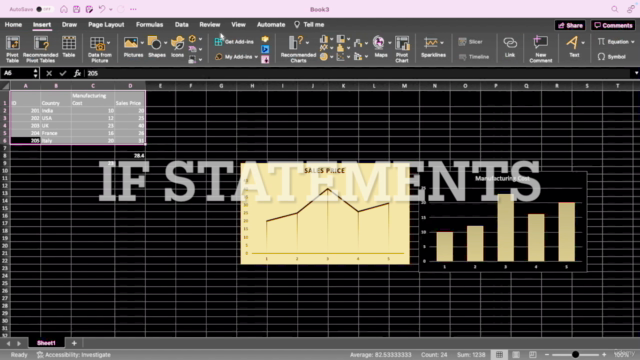Insert a Link
Image resolution: width=640 pixels, height=360 pixels.
[510, 47]
